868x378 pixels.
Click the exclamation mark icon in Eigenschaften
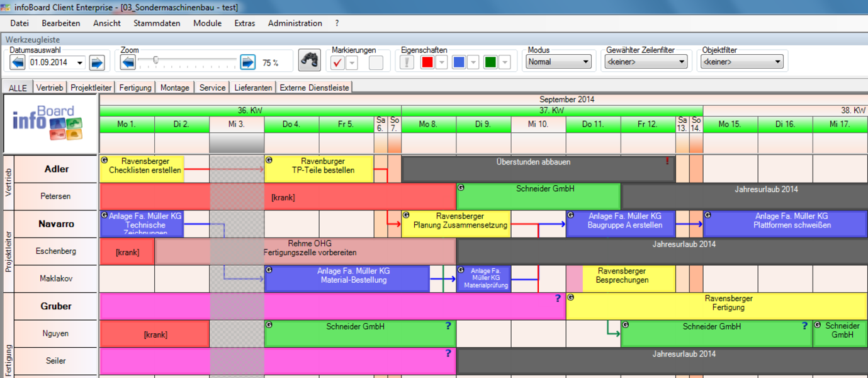point(408,60)
